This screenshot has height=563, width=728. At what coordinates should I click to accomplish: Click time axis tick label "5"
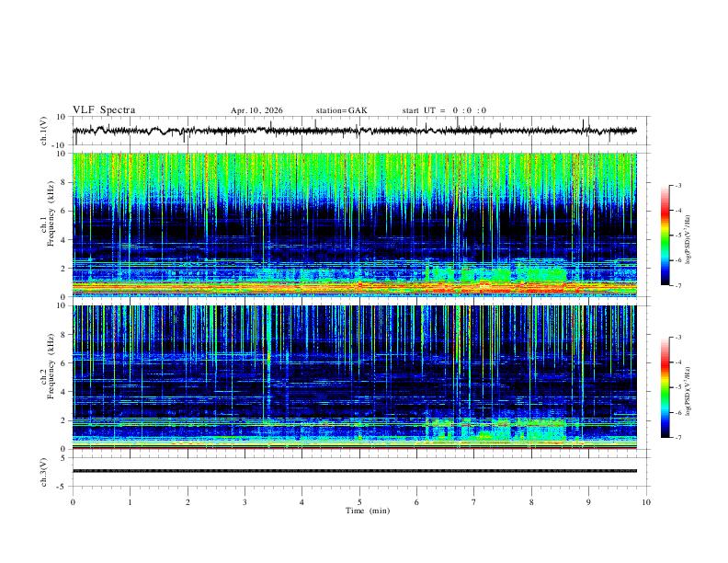pyautogui.click(x=359, y=502)
